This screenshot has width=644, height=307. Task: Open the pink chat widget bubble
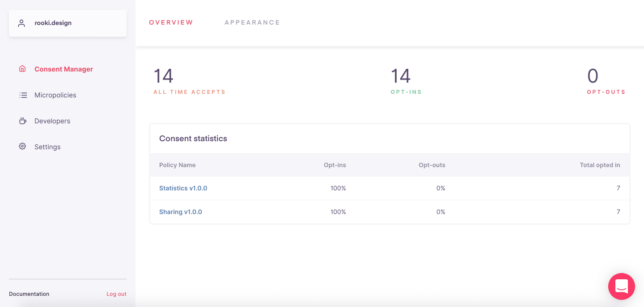(621, 286)
